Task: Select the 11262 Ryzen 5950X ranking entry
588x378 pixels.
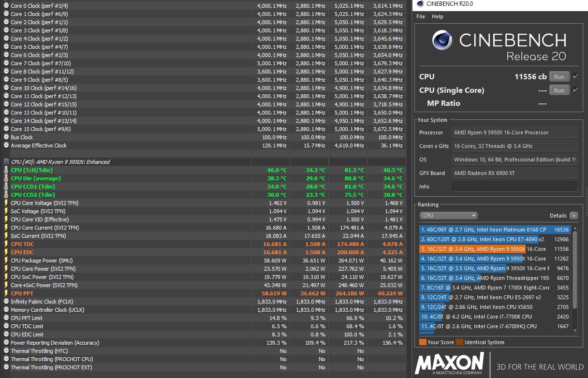Action: click(x=495, y=259)
